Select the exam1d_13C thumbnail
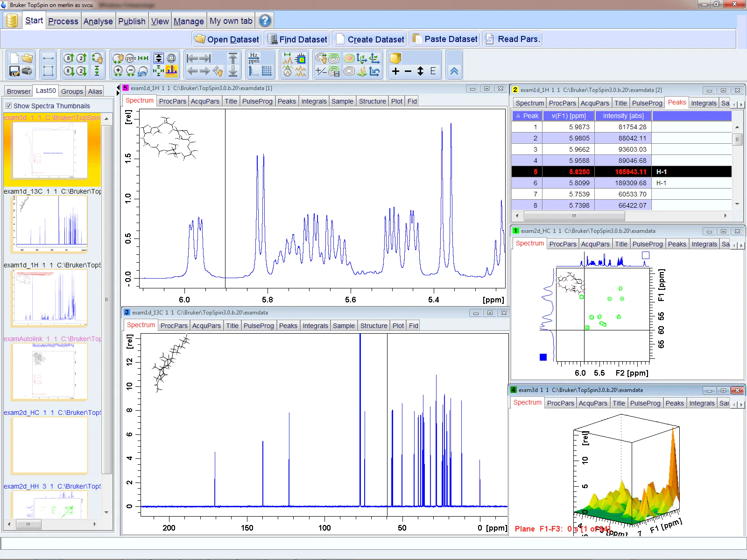Image resolution: width=747 pixels, height=560 pixels. (x=50, y=224)
